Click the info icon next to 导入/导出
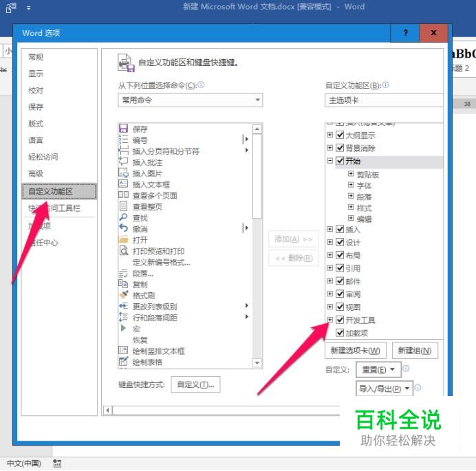This screenshot has width=476, height=471. tap(418, 388)
